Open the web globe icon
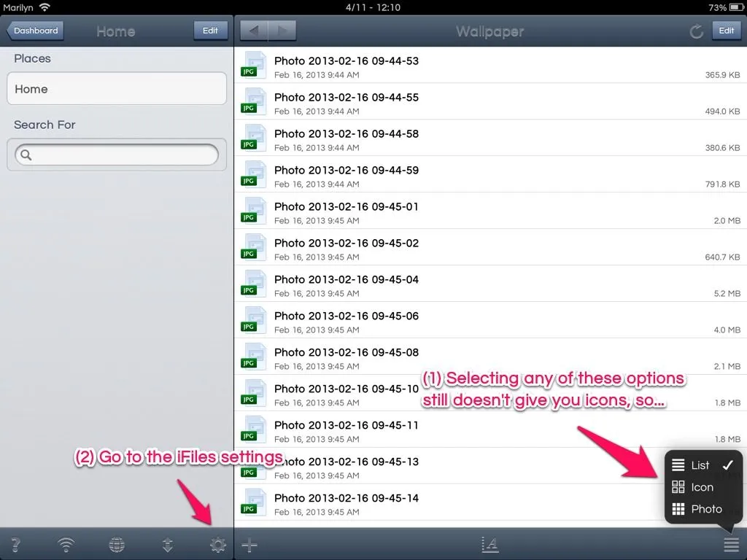This screenshot has width=747, height=560. 116,545
